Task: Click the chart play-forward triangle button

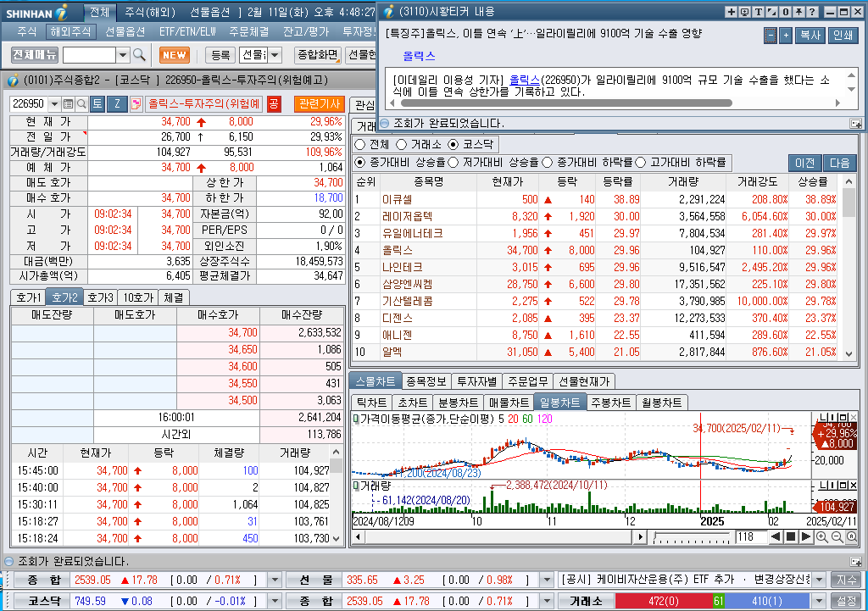Action: (806, 536)
